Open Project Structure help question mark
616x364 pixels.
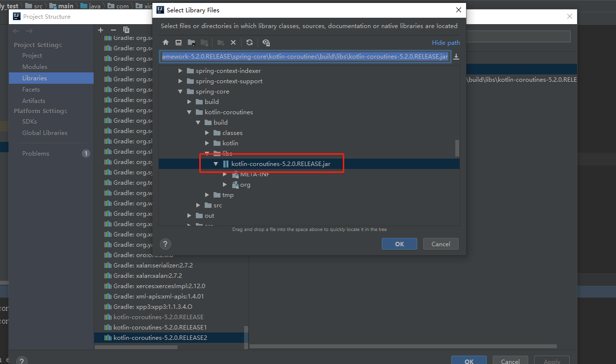[22, 361]
